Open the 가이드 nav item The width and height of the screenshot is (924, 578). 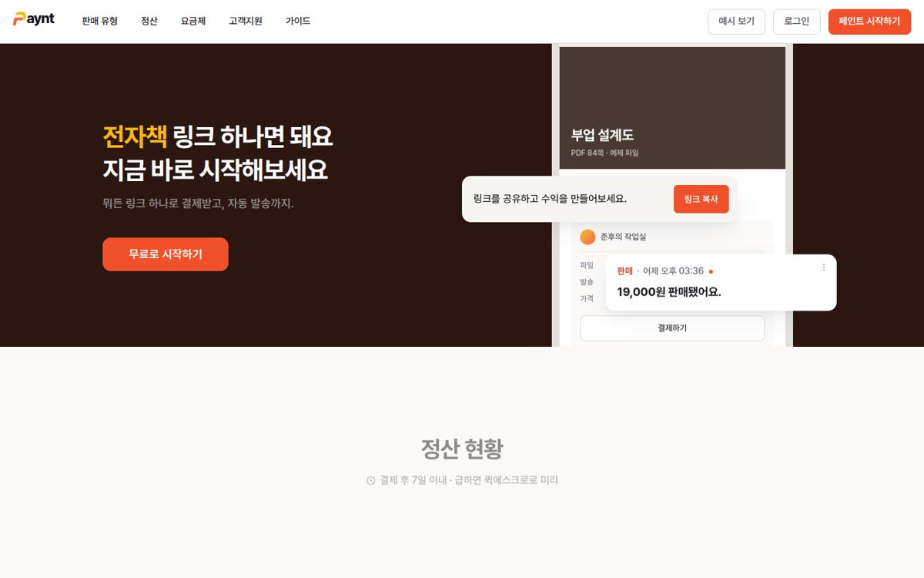coord(298,21)
